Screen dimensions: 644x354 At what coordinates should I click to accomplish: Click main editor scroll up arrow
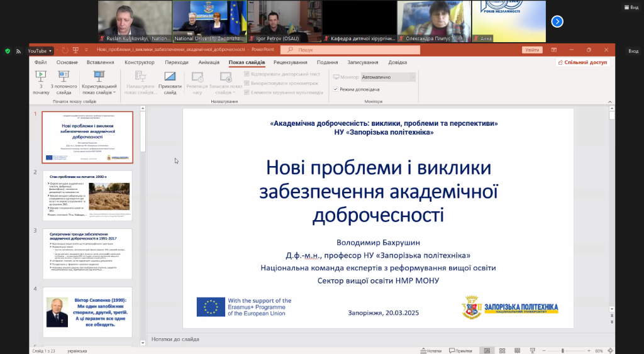click(612, 108)
